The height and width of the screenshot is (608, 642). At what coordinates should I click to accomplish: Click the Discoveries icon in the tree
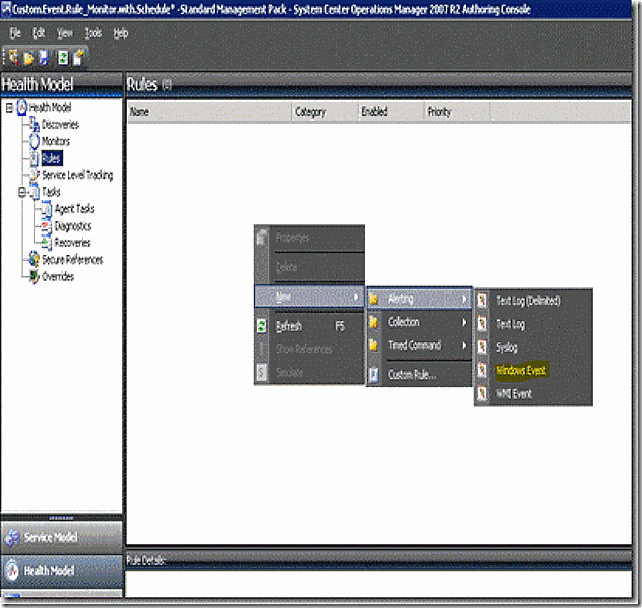pyautogui.click(x=34, y=124)
